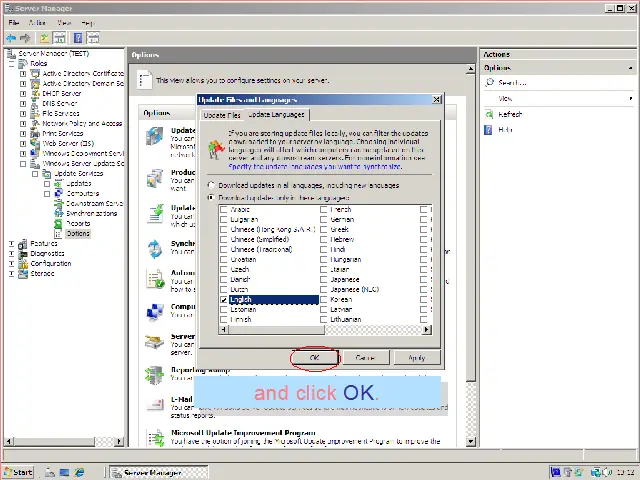Click the Synchronizations node icon in tree
This screenshot has height=480, width=640.
pyautogui.click(x=59, y=213)
